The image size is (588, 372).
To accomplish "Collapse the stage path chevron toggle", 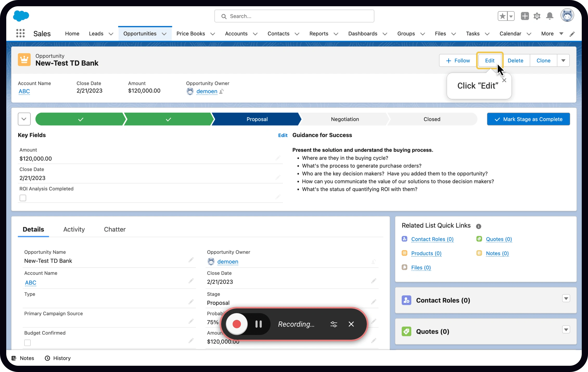I will click(24, 119).
